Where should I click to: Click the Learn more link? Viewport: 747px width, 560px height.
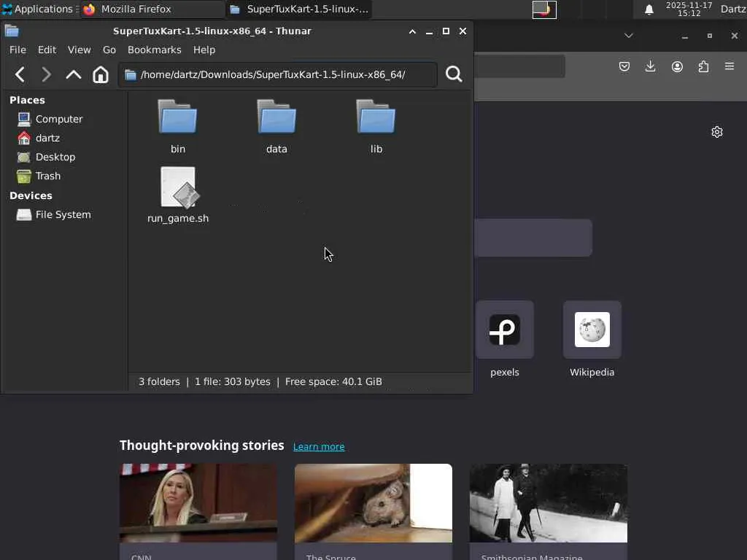coord(319,447)
